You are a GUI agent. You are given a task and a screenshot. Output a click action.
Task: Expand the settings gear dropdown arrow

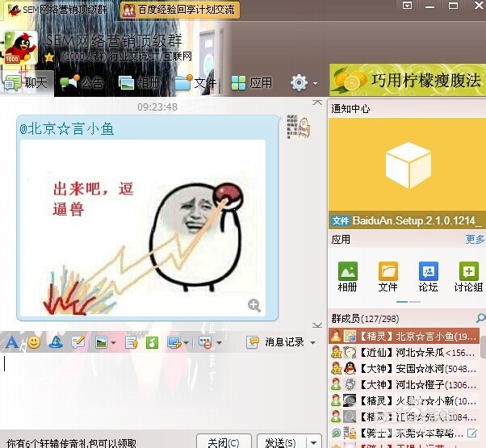[315, 83]
